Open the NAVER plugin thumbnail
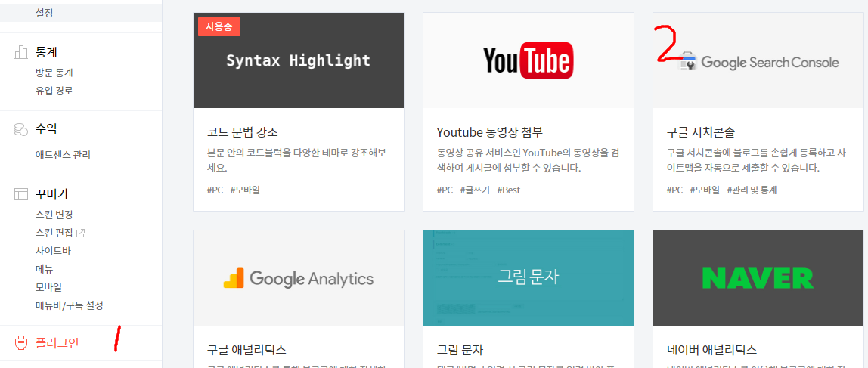 (758, 278)
